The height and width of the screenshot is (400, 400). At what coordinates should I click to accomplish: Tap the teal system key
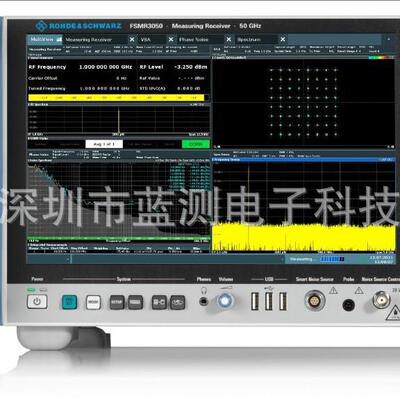click(x=69, y=302)
